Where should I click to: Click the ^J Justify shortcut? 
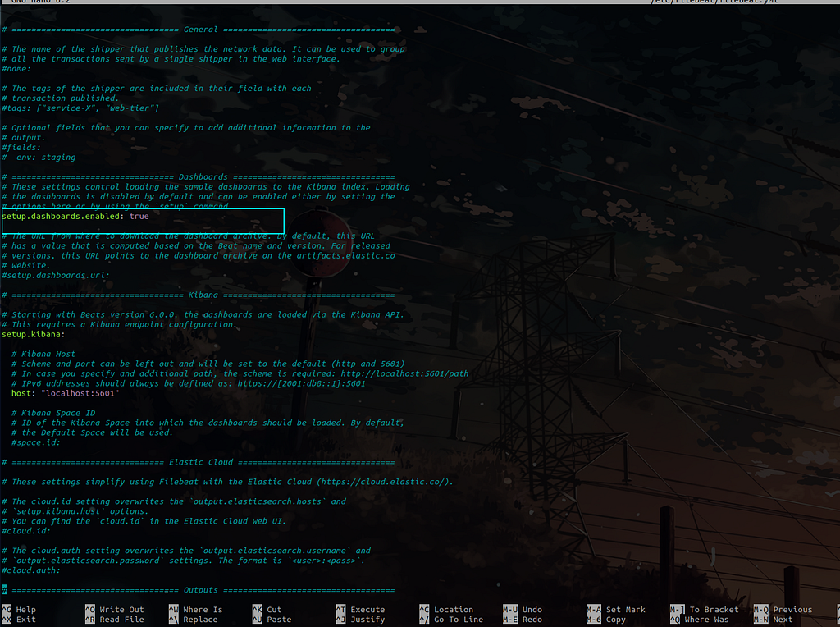pos(361,620)
